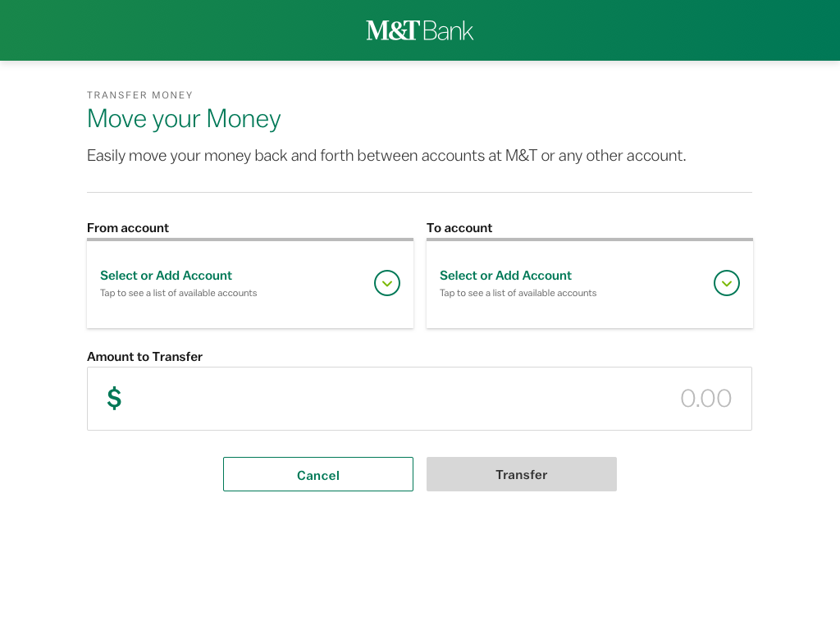Click the To account green chevron icon
This screenshot has width=840, height=630.
point(727,283)
